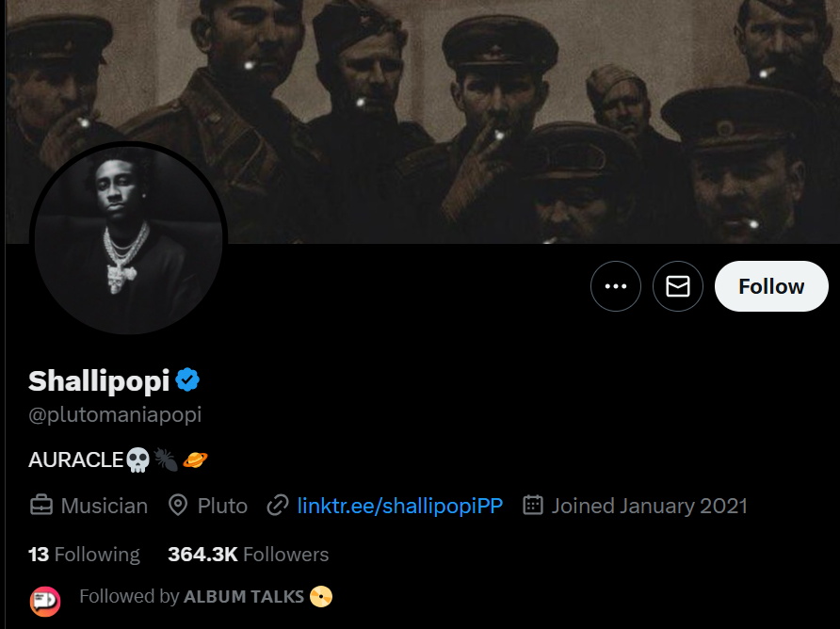Click the Joined January 2021 text
The height and width of the screenshot is (629, 840).
[x=649, y=506]
